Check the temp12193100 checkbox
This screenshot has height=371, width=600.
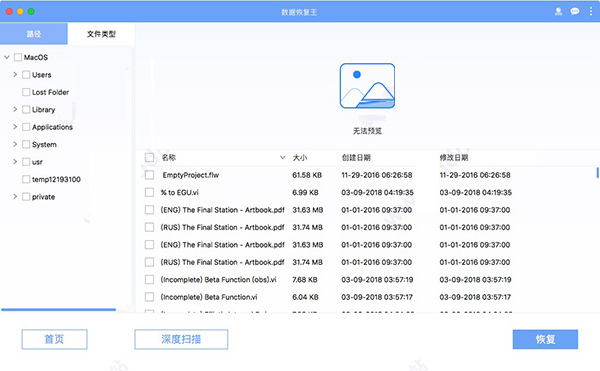click(x=26, y=179)
